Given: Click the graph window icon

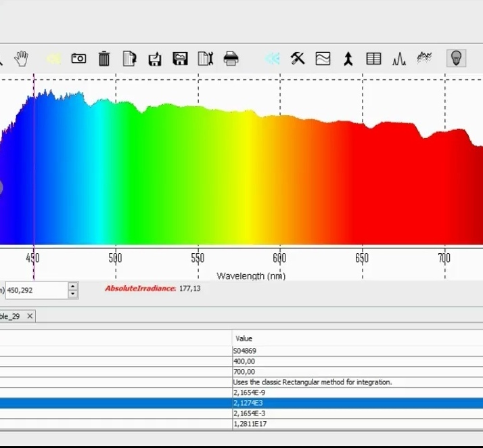Looking at the screenshot, I should click(x=323, y=59).
